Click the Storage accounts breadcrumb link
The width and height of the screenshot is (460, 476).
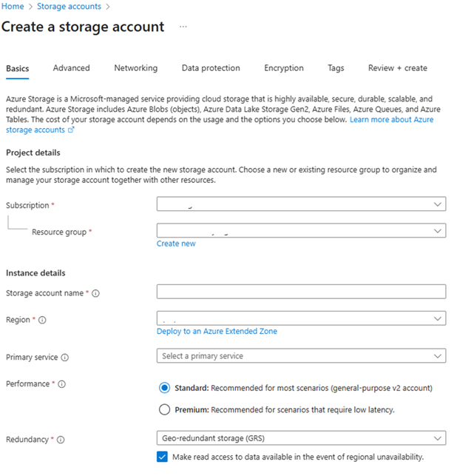[x=69, y=7]
